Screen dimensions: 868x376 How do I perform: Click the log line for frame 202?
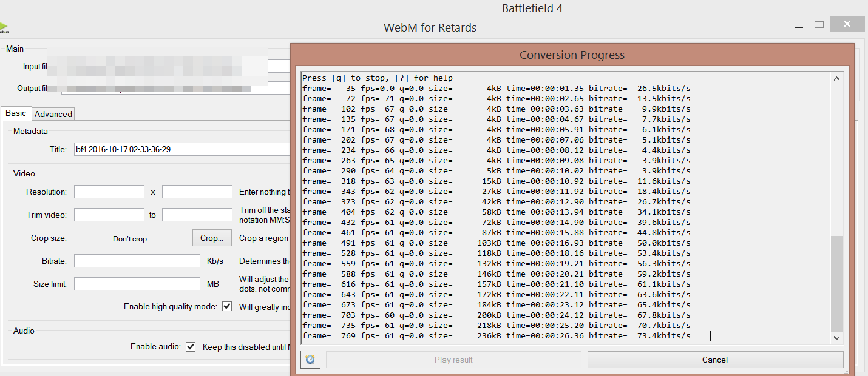click(497, 139)
